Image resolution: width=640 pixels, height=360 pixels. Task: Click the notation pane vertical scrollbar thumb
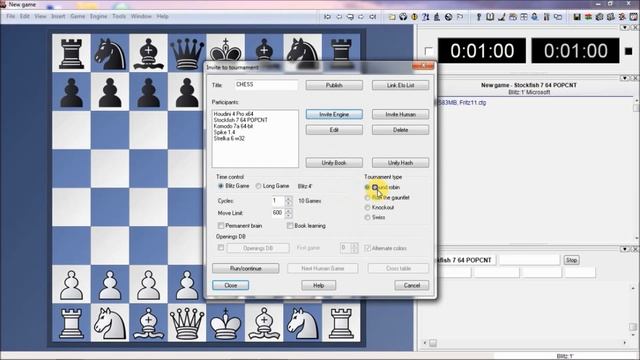[x=636, y=108]
